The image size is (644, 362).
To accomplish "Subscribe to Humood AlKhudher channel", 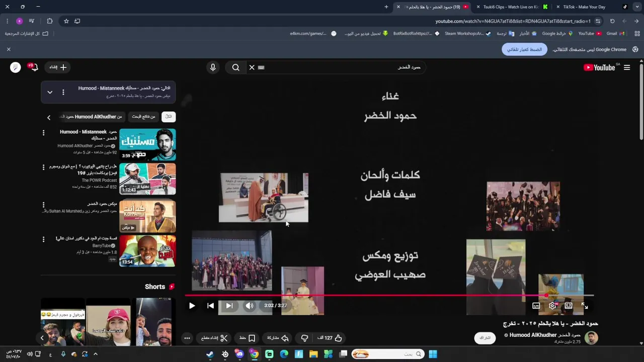I will 485,338.
